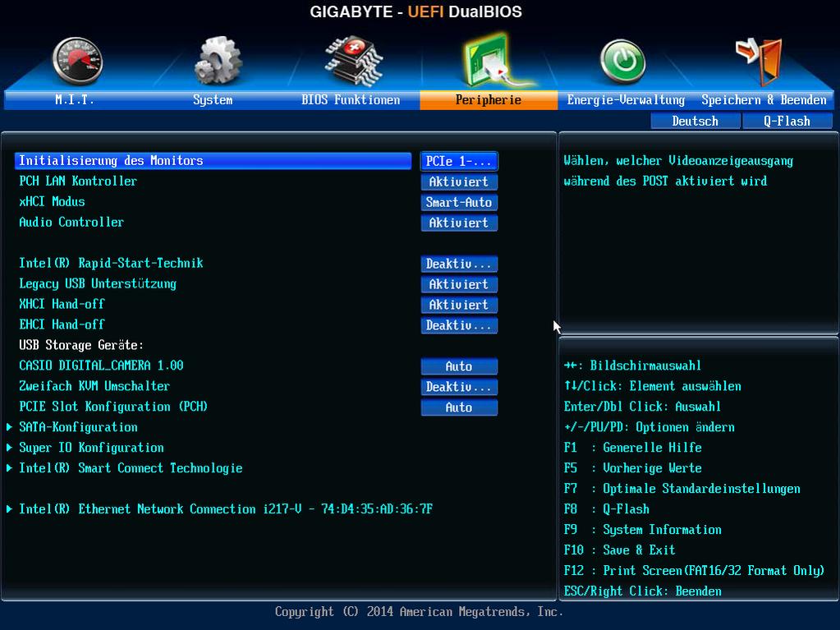Change EHCI Hand-off Deaktiviert value
This screenshot has height=630, width=840.
coord(459,325)
